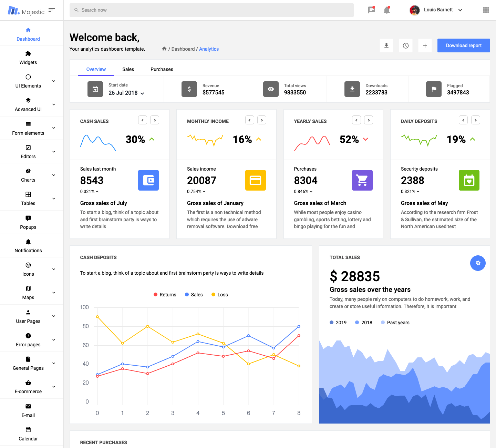Click the Search now input field
The height and width of the screenshot is (448, 496).
[211, 10]
